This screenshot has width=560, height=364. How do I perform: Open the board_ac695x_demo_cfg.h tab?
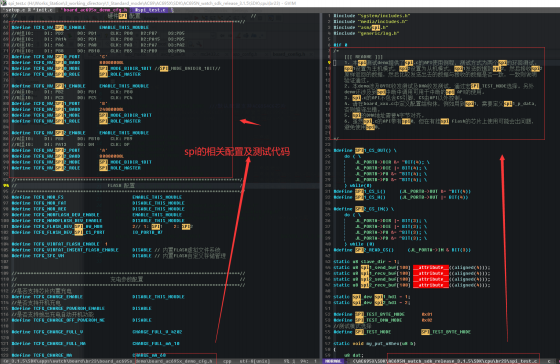[x=95, y=10]
